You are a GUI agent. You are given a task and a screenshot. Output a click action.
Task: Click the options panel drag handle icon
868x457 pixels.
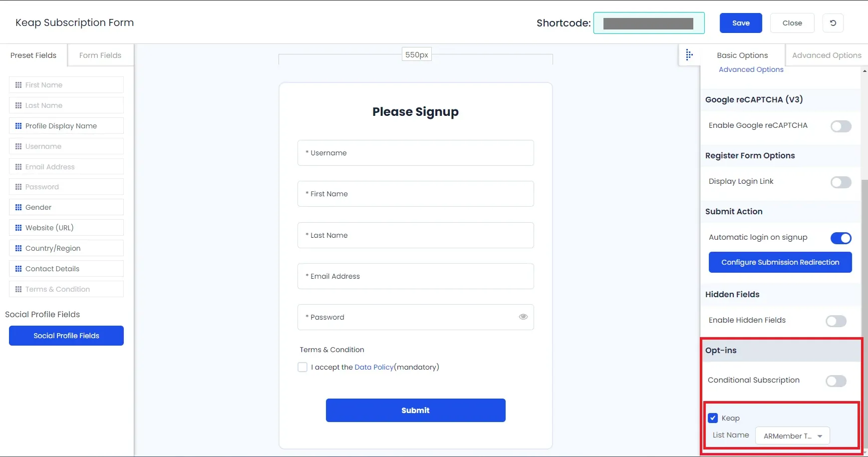pyautogui.click(x=689, y=55)
